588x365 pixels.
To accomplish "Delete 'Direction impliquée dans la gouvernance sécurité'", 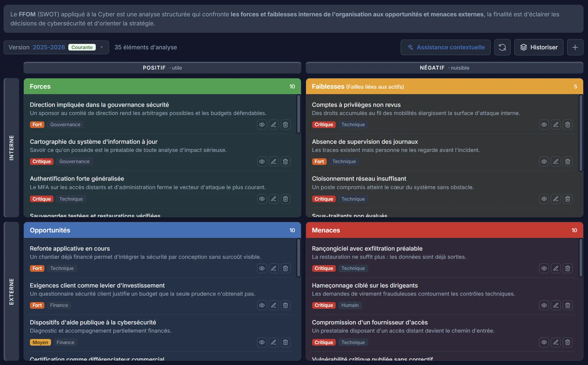I will [x=286, y=125].
